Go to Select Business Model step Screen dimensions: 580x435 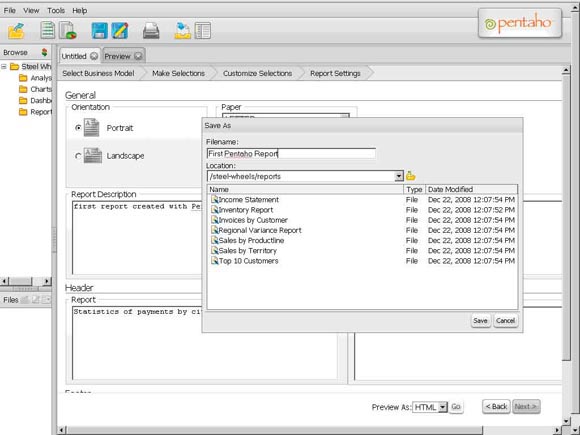click(98, 73)
